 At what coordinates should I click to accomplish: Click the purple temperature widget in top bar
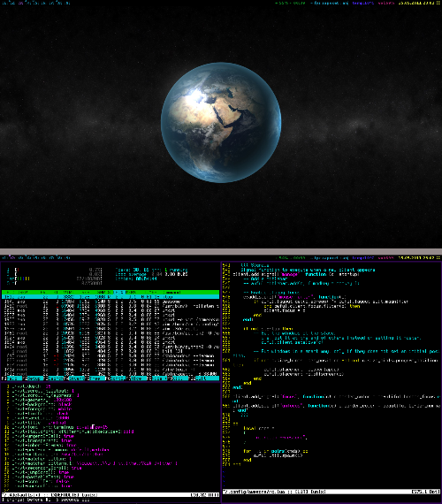coord(363,3)
